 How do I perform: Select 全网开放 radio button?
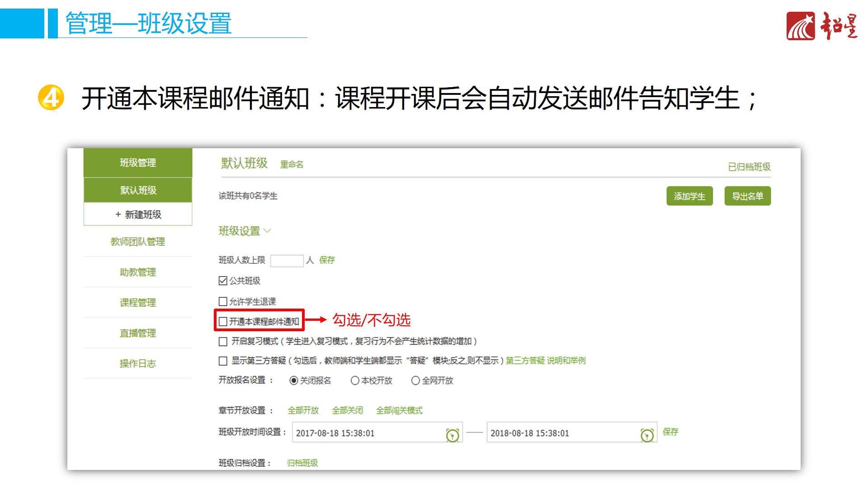pyautogui.click(x=415, y=380)
